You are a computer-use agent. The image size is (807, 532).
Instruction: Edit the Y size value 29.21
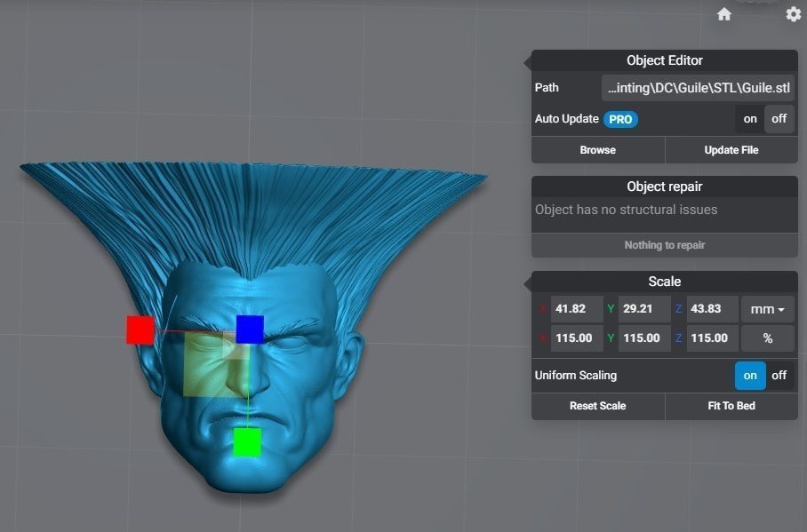[644, 309]
